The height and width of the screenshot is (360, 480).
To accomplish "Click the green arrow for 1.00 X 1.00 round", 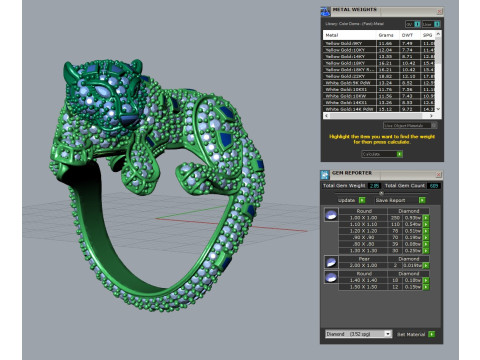I will 426,218.
